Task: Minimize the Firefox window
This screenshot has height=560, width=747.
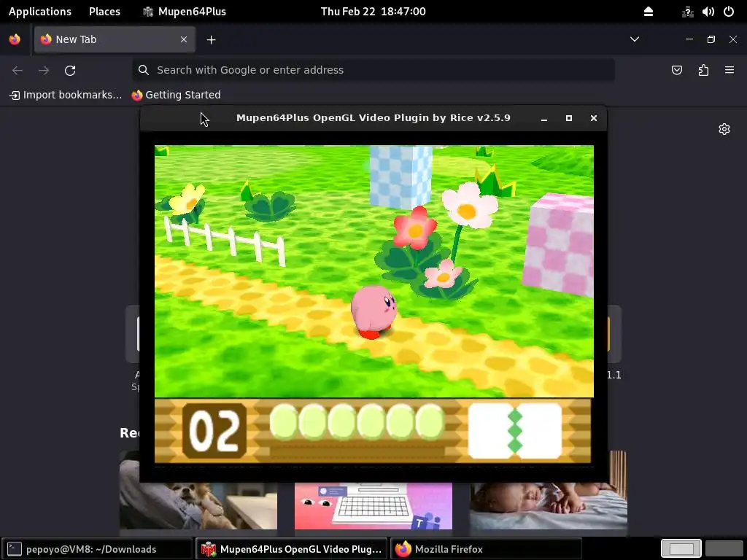Action: click(x=689, y=39)
